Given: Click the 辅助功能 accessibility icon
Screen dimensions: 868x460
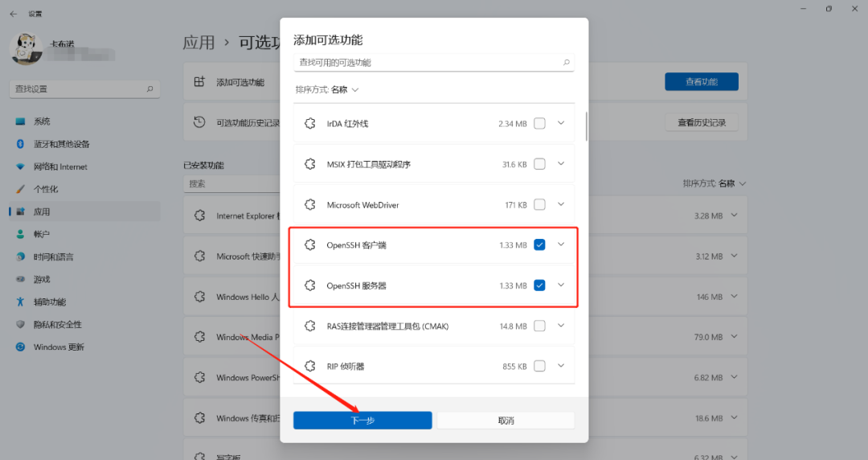Looking at the screenshot, I should tap(20, 302).
